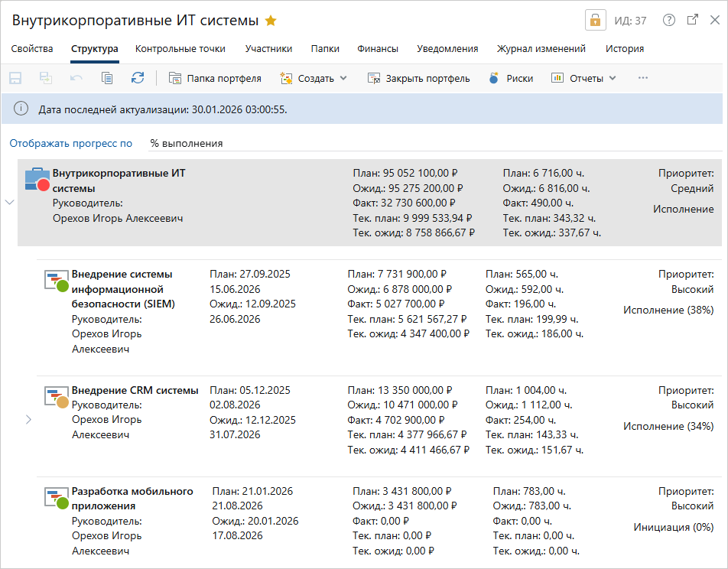Expand the Отчеты dropdown menu
728x569 pixels.
click(584, 78)
